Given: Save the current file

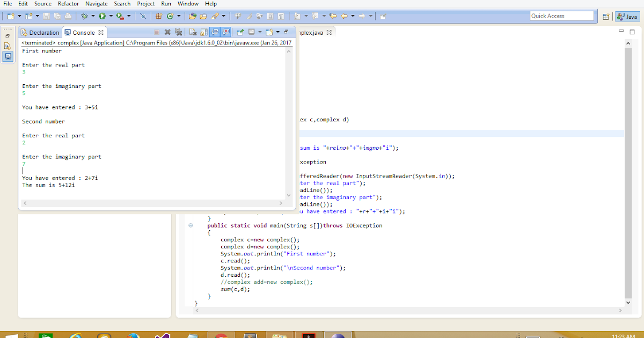Looking at the screenshot, I should 47,16.
